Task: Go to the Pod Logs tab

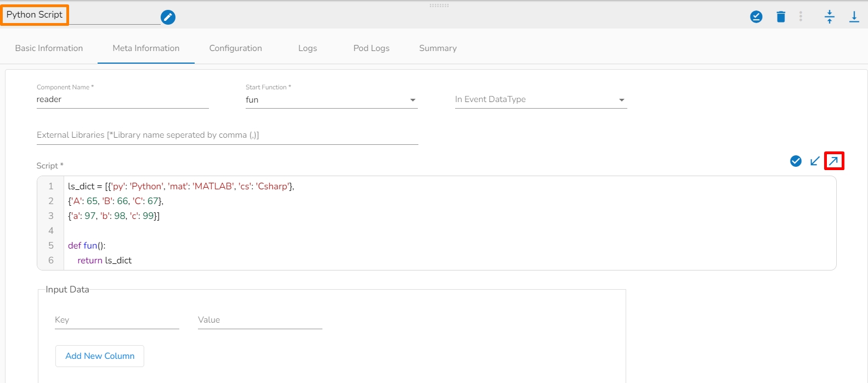Action: [x=371, y=48]
